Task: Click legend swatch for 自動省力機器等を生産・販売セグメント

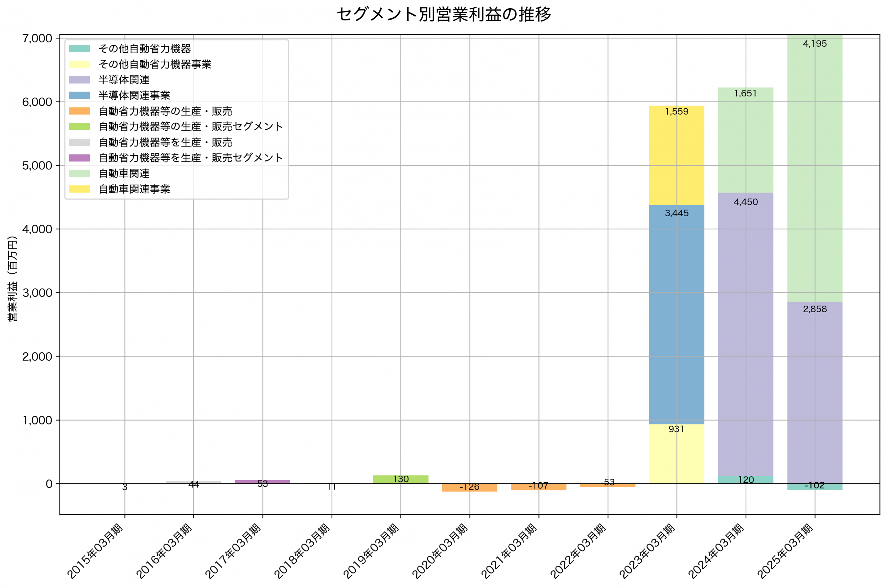Action: point(79,158)
